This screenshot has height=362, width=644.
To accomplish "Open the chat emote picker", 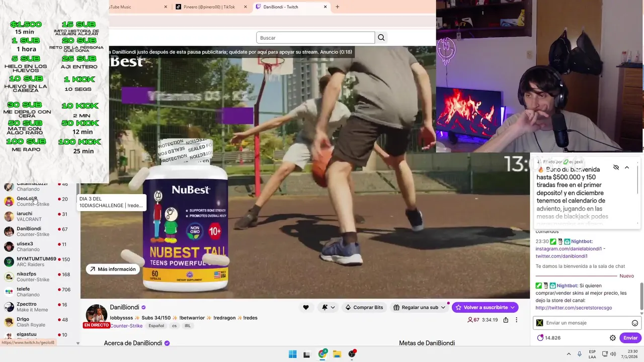I will 635,323.
